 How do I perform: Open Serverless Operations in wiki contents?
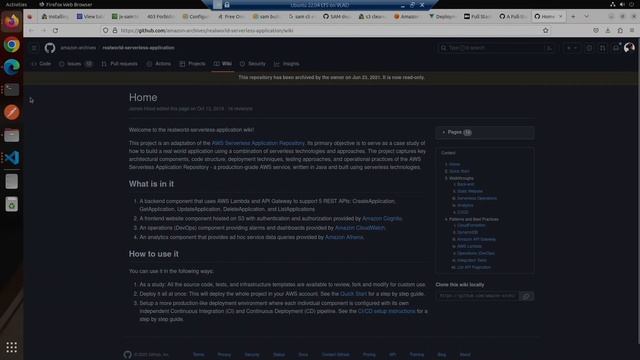pos(477,198)
